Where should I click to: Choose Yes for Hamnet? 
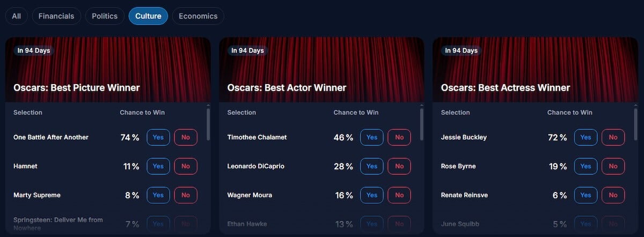158,166
